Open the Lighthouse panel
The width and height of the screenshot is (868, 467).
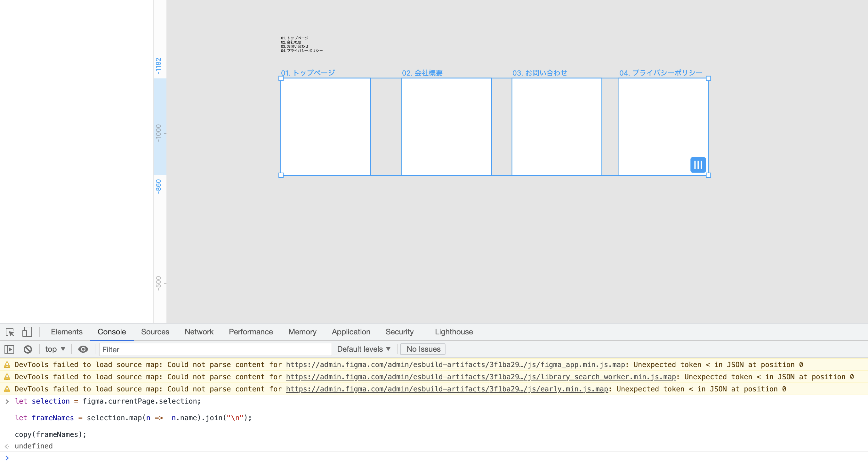click(x=454, y=332)
